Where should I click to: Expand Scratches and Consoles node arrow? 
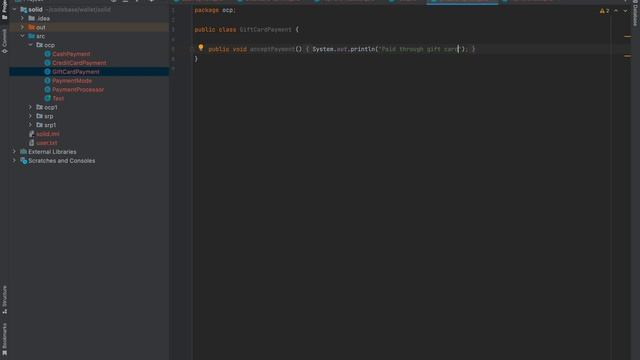coord(14,161)
